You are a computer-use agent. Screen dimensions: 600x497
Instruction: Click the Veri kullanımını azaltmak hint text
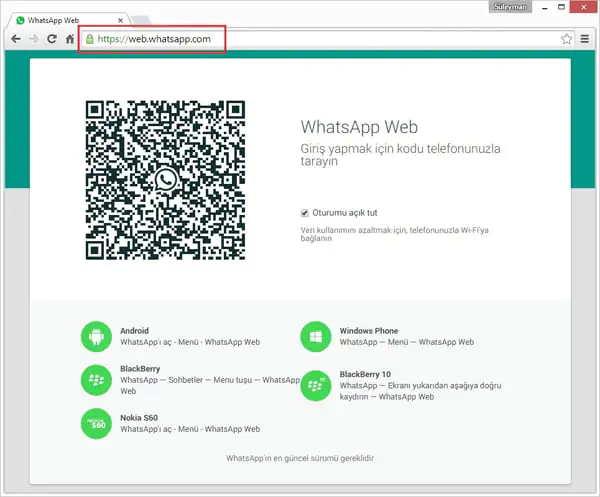click(x=395, y=234)
